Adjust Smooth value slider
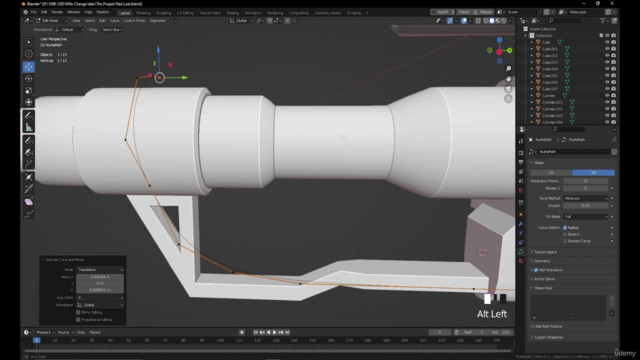 pyautogui.click(x=586, y=206)
